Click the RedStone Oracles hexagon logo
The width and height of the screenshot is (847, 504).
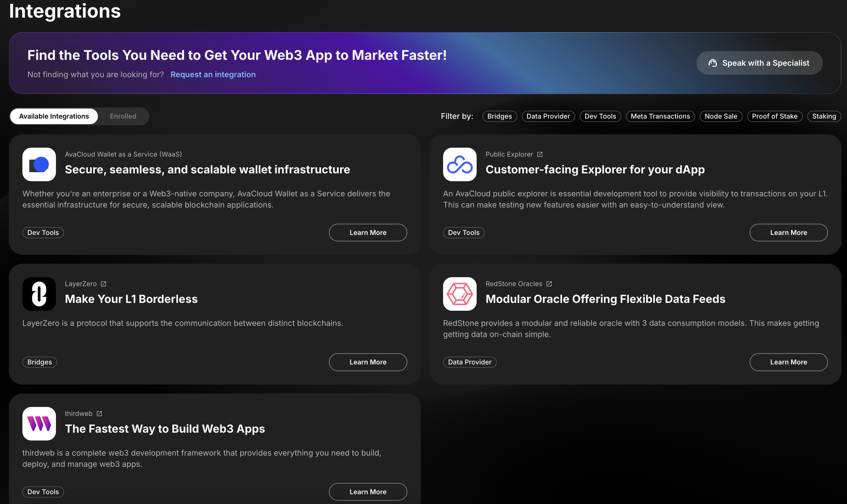click(x=460, y=294)
